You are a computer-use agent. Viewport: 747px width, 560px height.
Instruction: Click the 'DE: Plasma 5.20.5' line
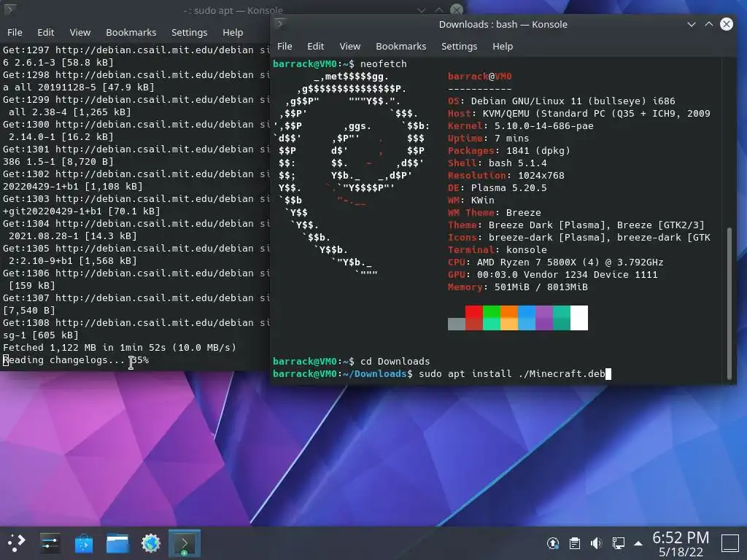point(497,188)
